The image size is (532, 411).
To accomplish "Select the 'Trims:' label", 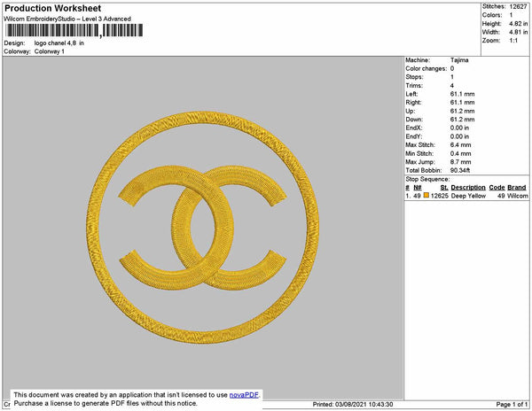I will (x=414, y=85).
